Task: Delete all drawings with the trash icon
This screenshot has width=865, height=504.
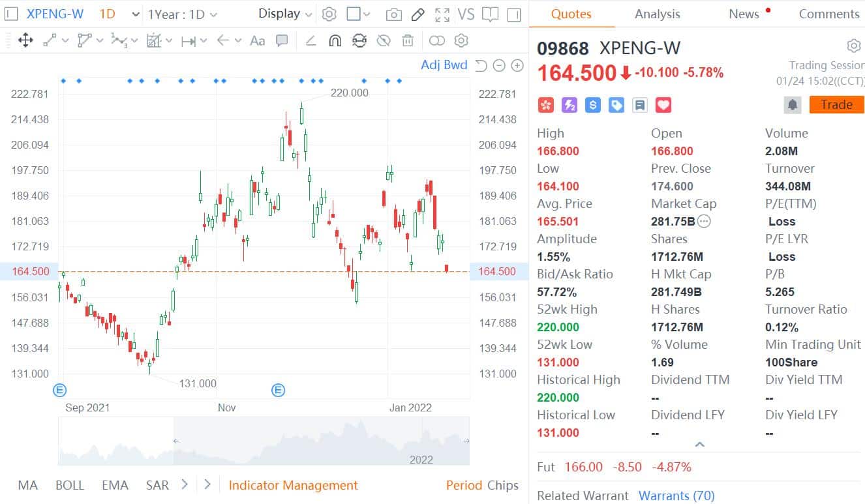Action: pyautogui.click(x=408, y=40)
